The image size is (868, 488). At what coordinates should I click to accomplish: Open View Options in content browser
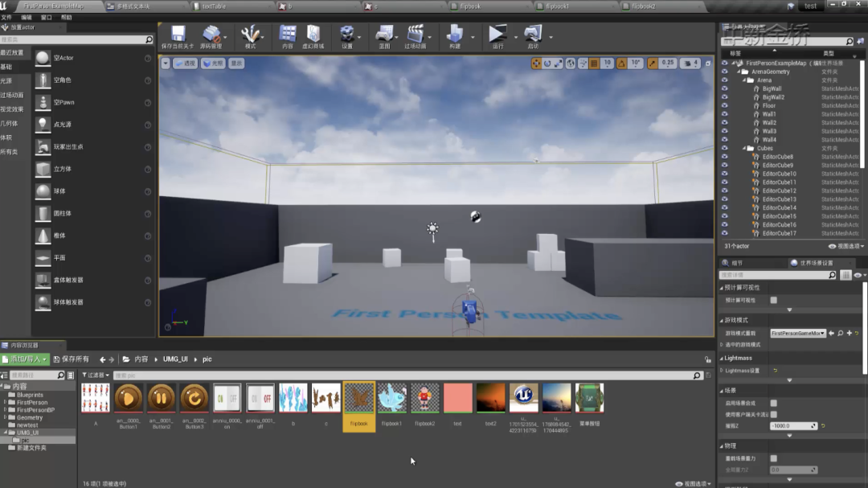click(693, 483)
